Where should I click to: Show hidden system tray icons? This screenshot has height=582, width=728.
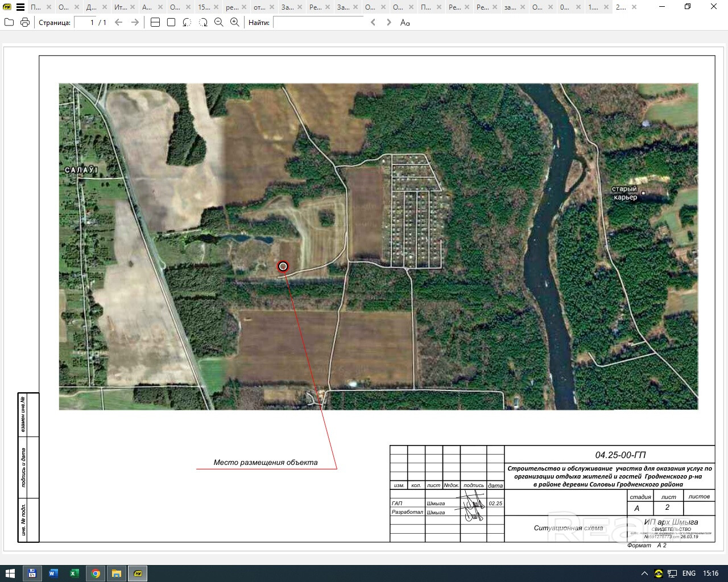coord(644,573)
